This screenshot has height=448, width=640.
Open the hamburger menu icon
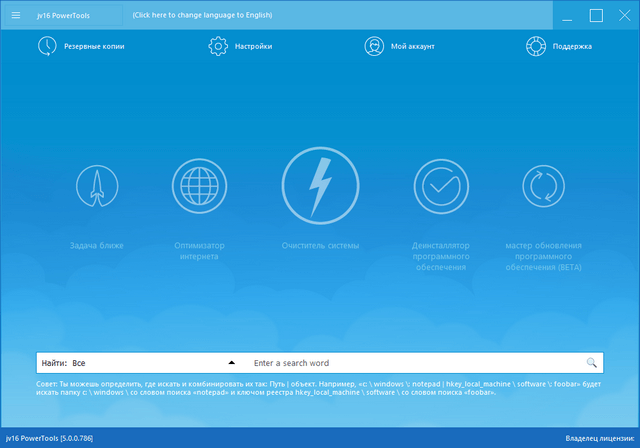coord(16,16)
